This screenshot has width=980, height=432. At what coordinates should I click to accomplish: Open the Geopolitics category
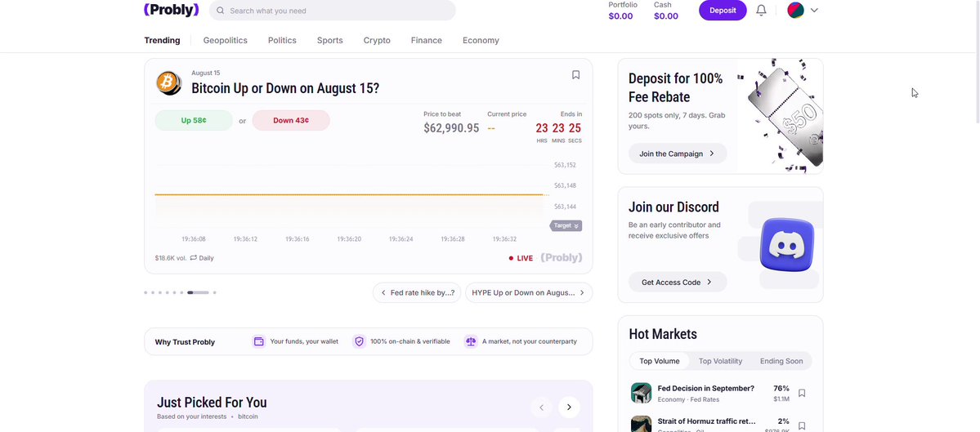tap(225, 41)
